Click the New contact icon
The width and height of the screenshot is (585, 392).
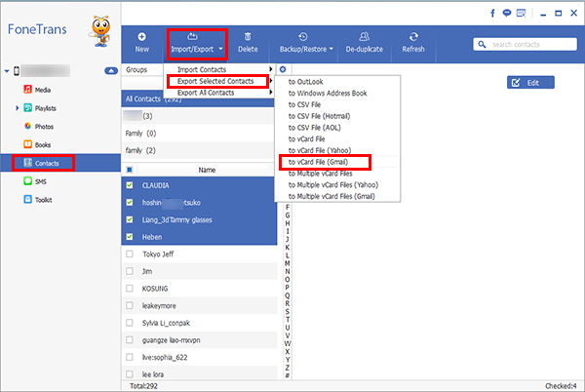click(x=141, y=36)
